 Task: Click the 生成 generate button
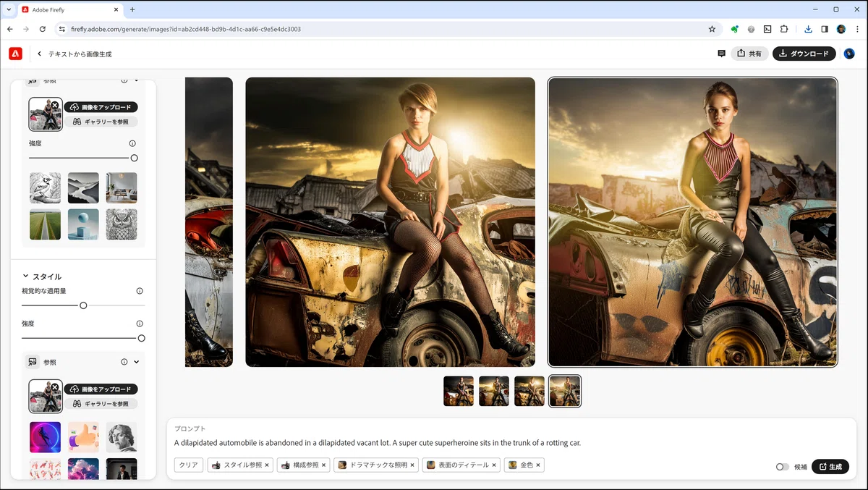click(830, 467)
